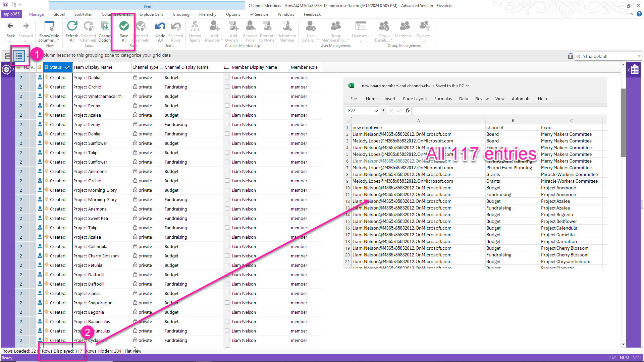Click Licenses icon in User Management
This screenshot has width=644, height=362.
tap(361, 26)
